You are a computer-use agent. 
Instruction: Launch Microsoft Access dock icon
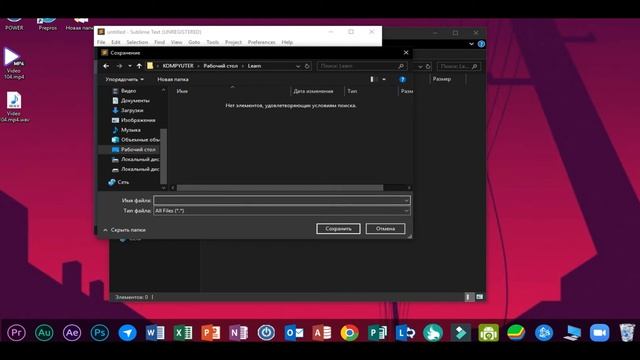click(322, 333)
